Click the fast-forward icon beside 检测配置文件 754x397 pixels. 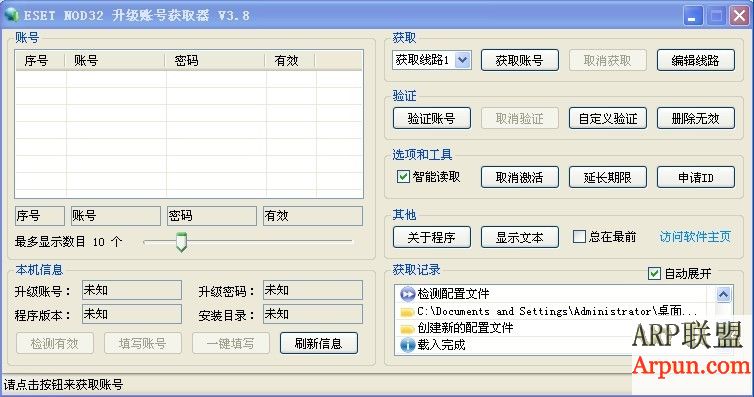tap(407, 293)
